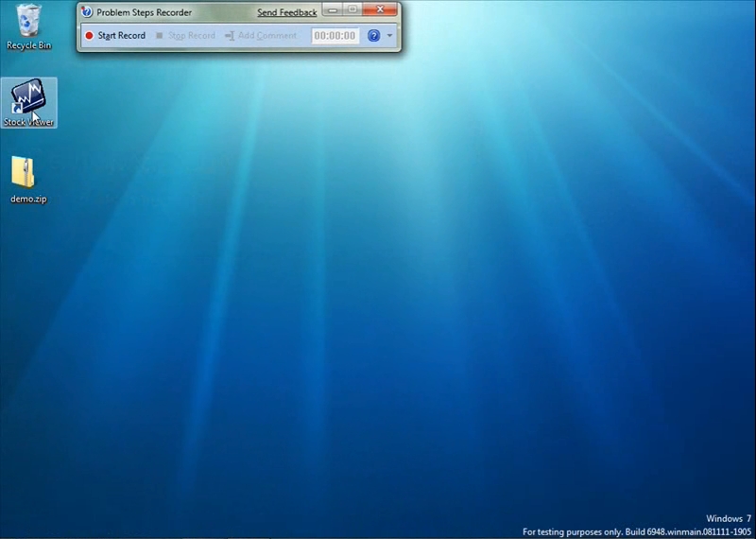Click Start Record in Problem Steps Recorder

point(115,36)
